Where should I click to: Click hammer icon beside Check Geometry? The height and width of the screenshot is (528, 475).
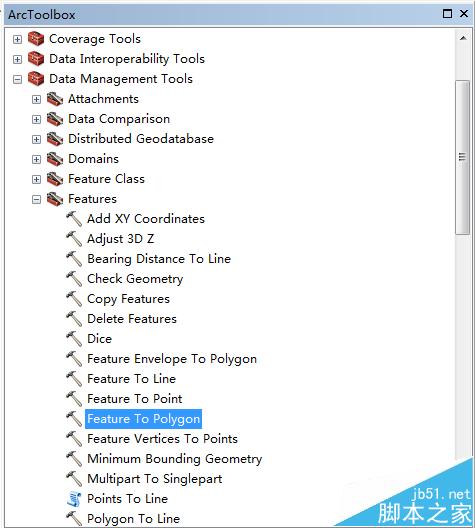[74, 279]
